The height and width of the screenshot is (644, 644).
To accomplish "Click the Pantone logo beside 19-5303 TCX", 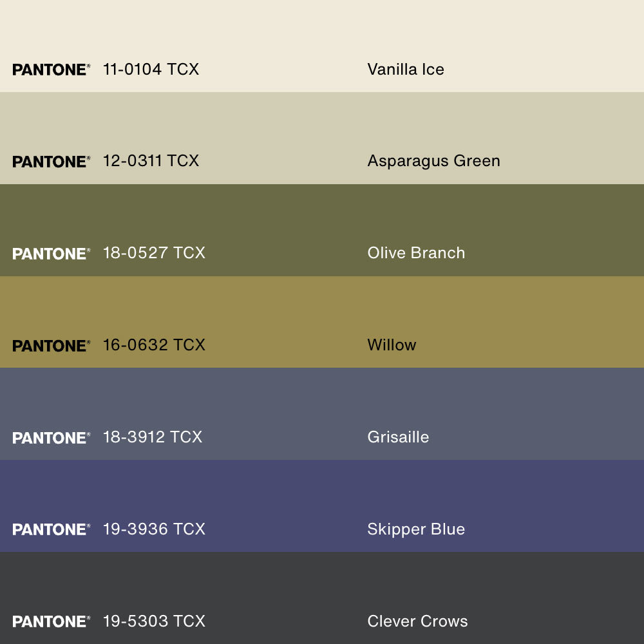I will pos(51,621).
